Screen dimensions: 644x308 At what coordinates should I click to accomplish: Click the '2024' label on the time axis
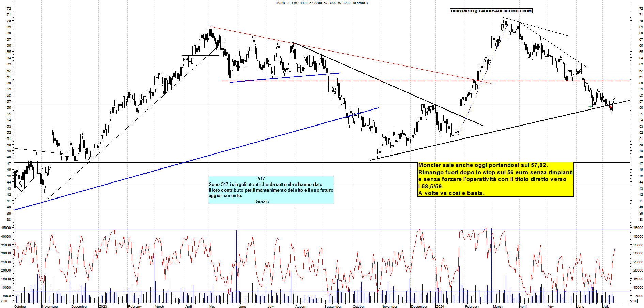tap(440, 306)
